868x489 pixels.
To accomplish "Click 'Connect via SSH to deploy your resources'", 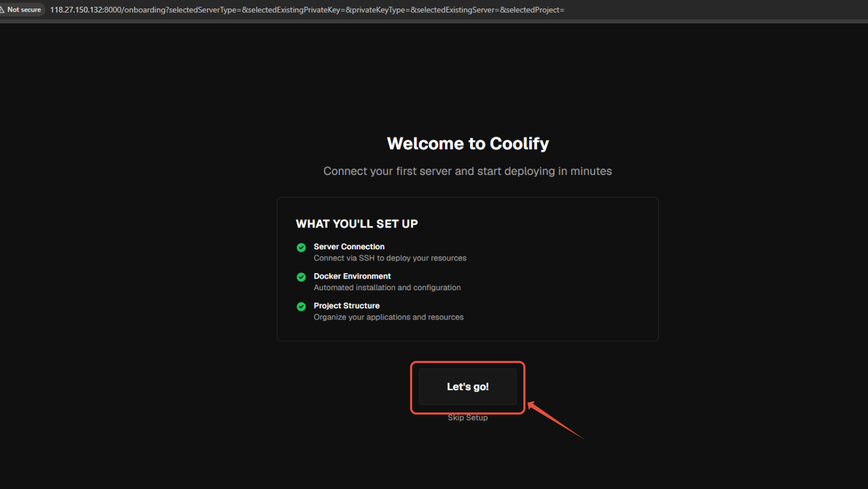I will [390, 258].
